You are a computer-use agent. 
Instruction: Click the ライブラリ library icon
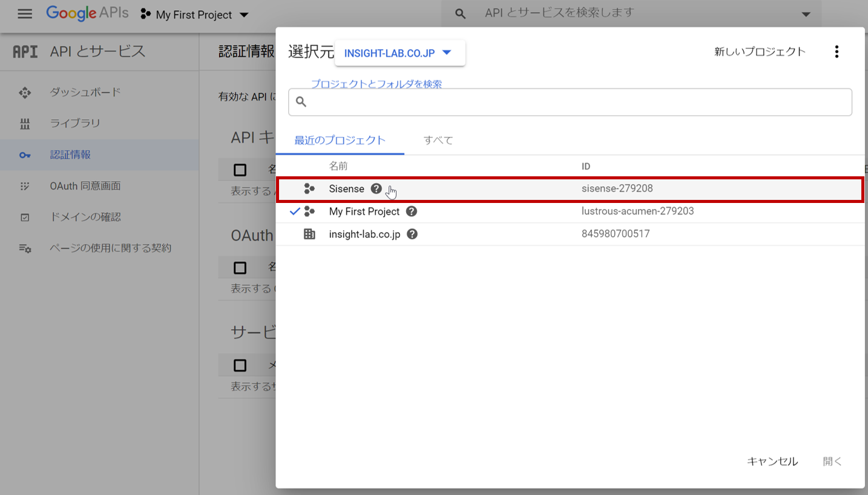coord(25,124)
